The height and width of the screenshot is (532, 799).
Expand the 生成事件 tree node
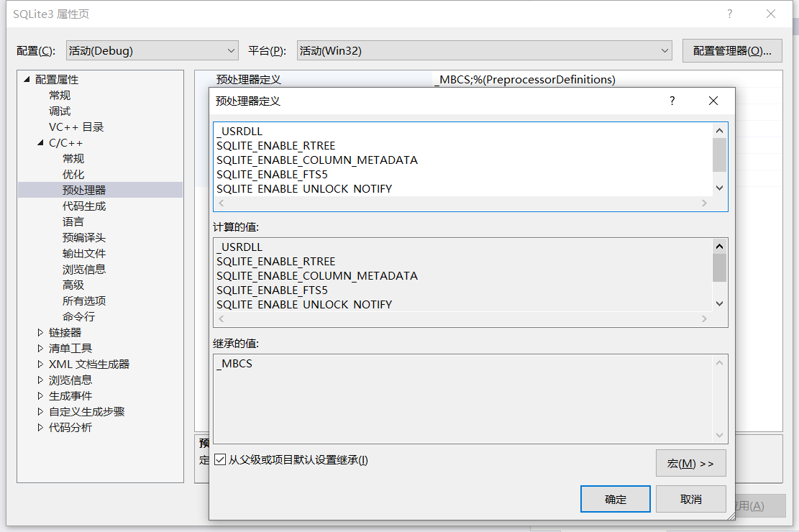click(x=41, y=395)
